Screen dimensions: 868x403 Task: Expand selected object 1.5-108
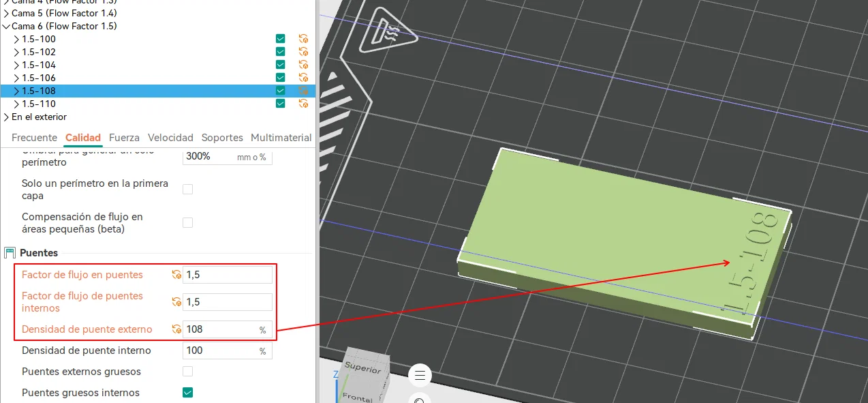coord(16,91)
